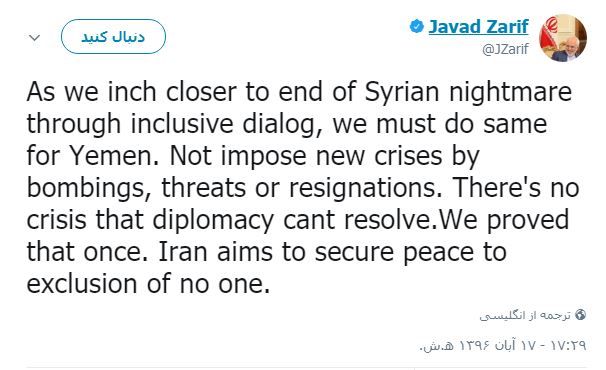Click the word "Yemen" in the tweet

pyautogui.click(x=114, y=156)
